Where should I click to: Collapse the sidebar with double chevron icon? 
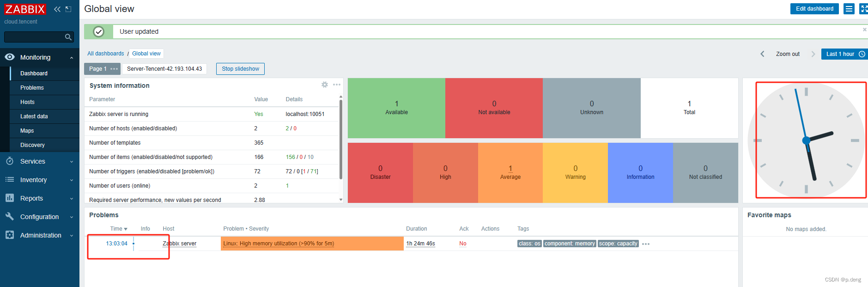pos(57,9)
